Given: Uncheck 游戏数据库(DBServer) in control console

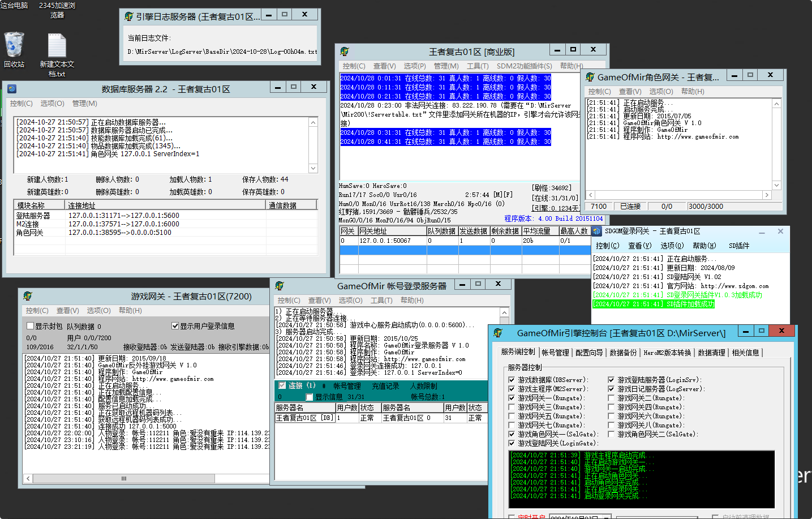Looking at the screenshot, I should click(512, 380).
